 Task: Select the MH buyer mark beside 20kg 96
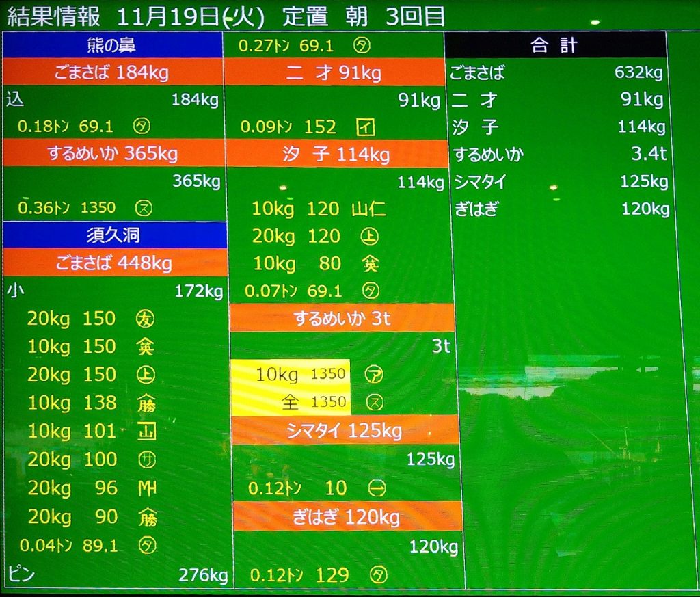pos(146,488)
